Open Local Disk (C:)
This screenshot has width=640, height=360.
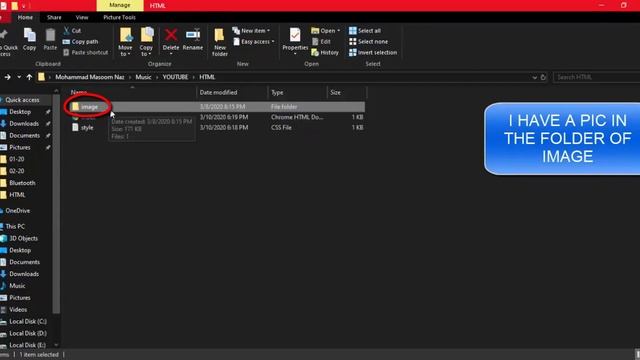28,322
